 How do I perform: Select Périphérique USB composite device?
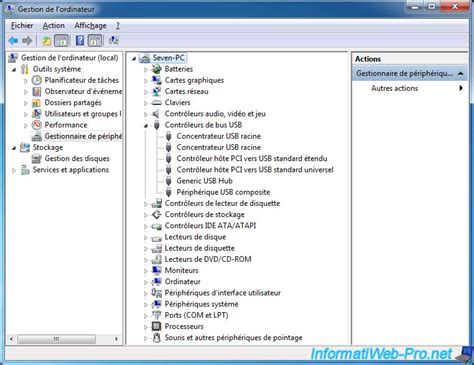[x=223, y=192]
